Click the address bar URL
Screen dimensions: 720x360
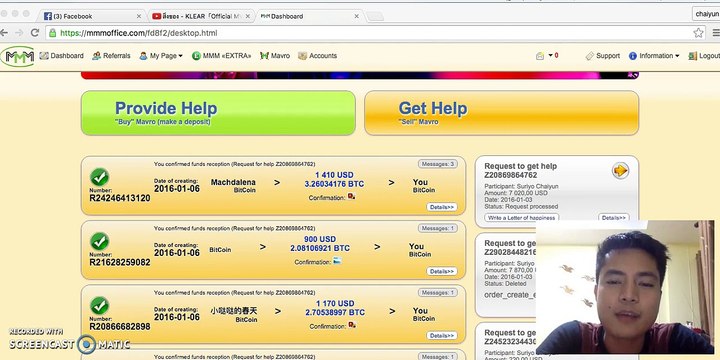[139, 33]
